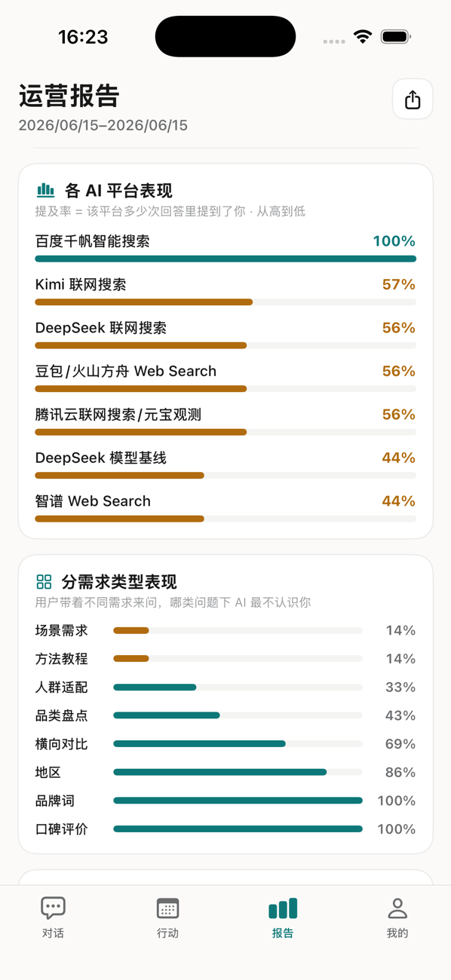Tap the DeepSeek 模型基线 progress bar
The image size is (451, 980).
[226, 476]
